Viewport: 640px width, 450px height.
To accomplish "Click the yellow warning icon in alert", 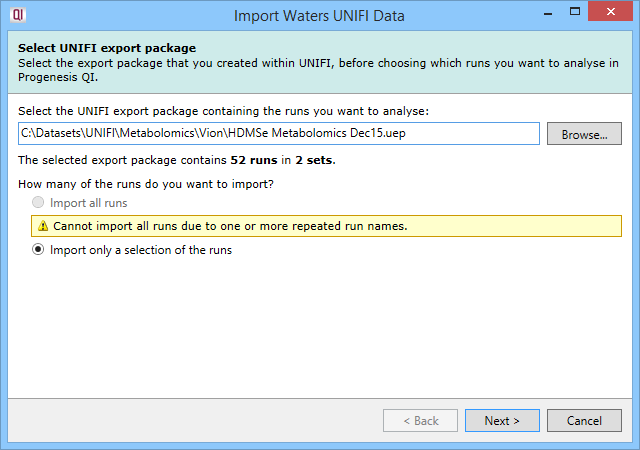I will pyautogui.click(x=43, y=226).
